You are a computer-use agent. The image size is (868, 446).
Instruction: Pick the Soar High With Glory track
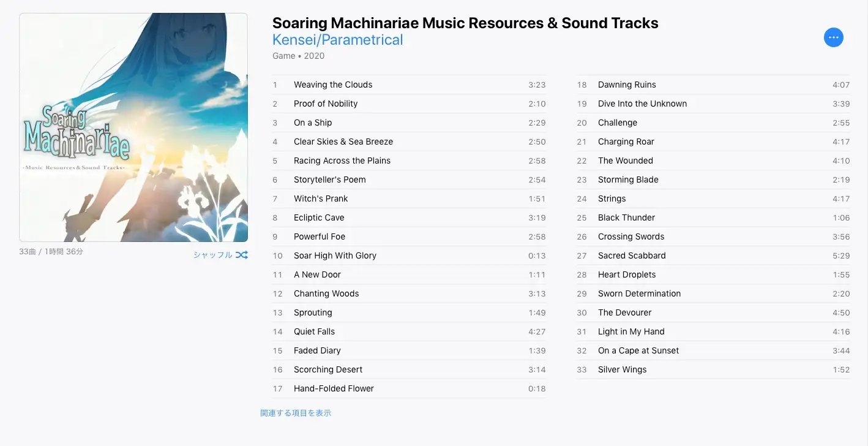tap(335, 255)
